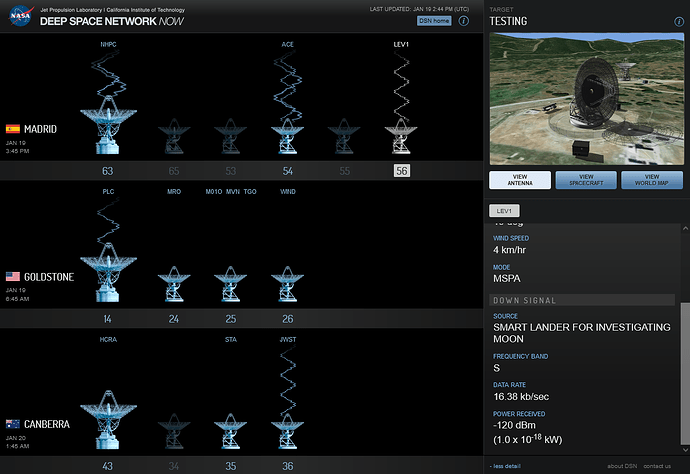Click the scroll down arrow in details
The height and width of the screenshot is (474, 690).
(685, 450)
